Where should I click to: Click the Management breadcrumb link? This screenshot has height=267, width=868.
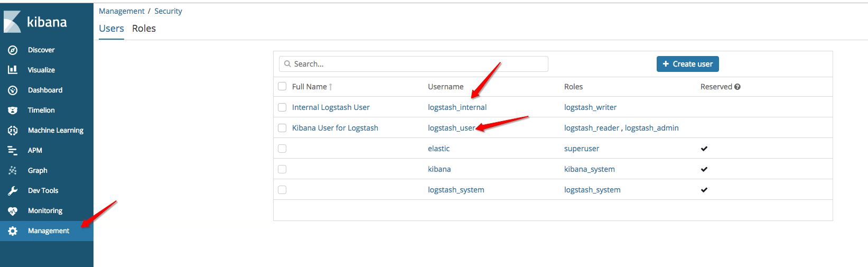[x=122, y=11]
